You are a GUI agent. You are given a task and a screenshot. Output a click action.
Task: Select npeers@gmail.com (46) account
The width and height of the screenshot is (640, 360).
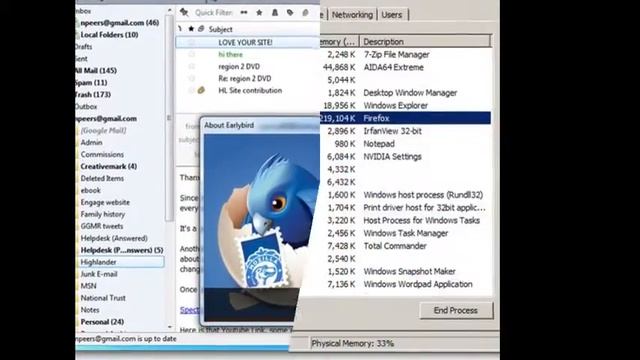tap(119, 22)
